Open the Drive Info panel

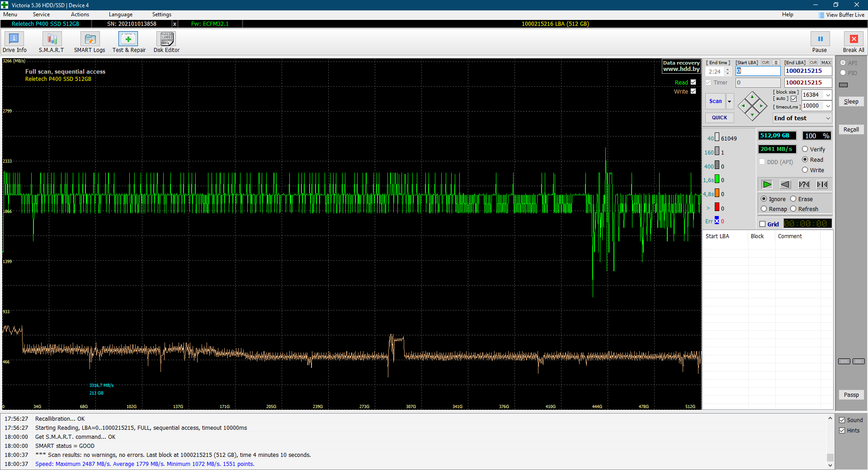pos(14,42)
